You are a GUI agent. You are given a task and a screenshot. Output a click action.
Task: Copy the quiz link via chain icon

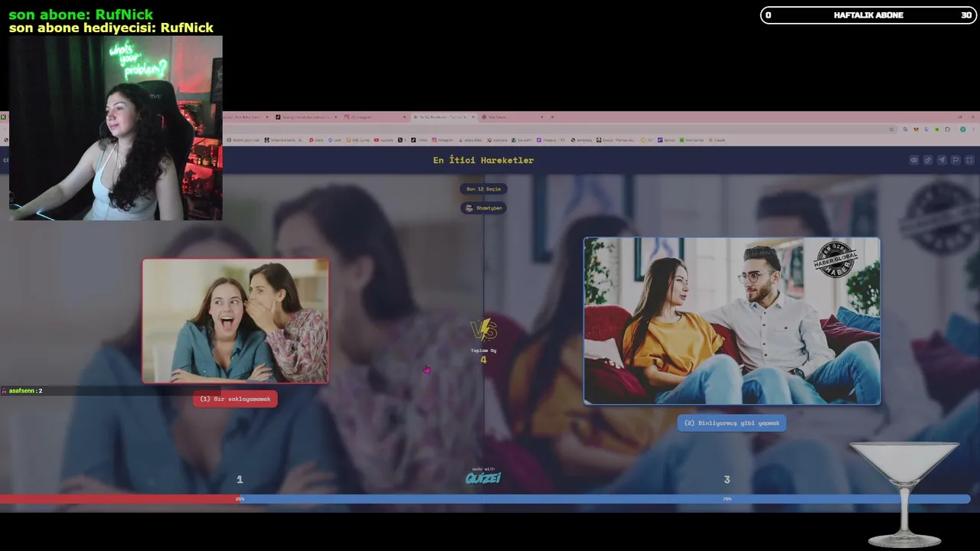click(x=927, y=161)
